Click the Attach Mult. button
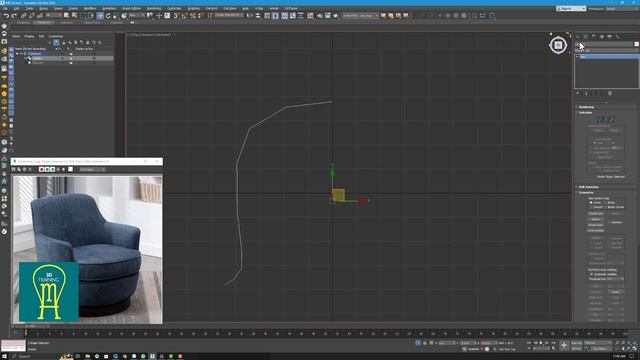This screenshot has width=640, height=360. click(x=596, y=225)
